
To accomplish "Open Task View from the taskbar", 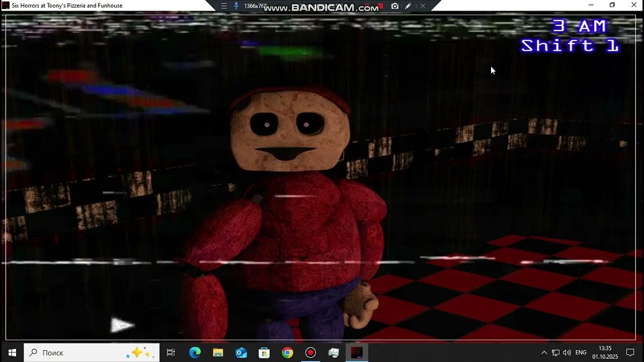I will coord(171,352).
